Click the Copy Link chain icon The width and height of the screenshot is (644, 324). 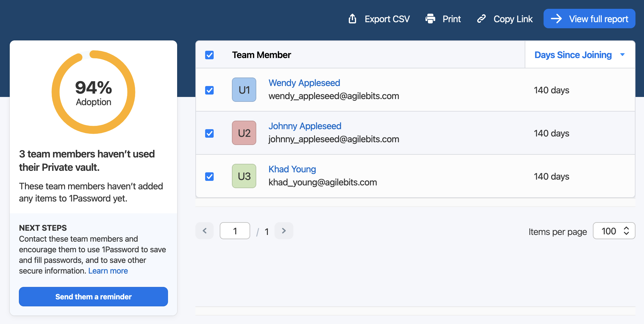click(x=481, y=19)
